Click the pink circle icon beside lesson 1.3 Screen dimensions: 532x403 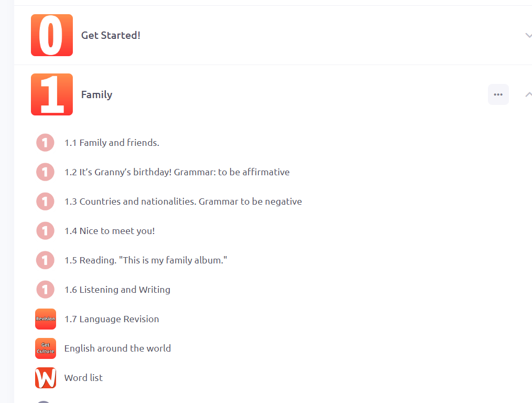45,201
